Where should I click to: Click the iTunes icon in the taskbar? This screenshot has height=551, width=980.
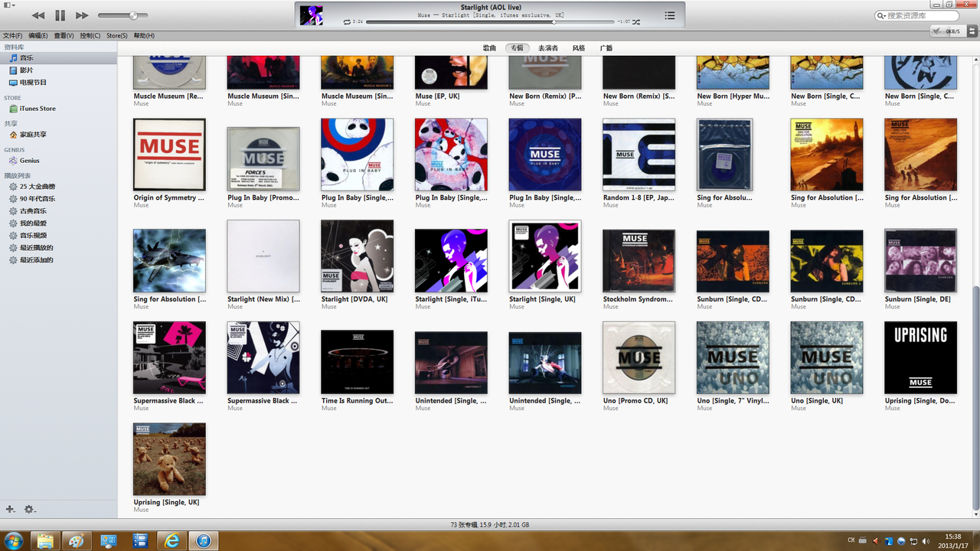point(204,541)
